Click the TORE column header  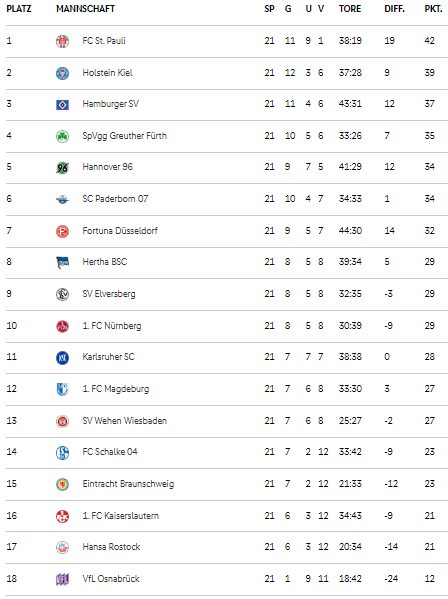click(x=350, y=8)
